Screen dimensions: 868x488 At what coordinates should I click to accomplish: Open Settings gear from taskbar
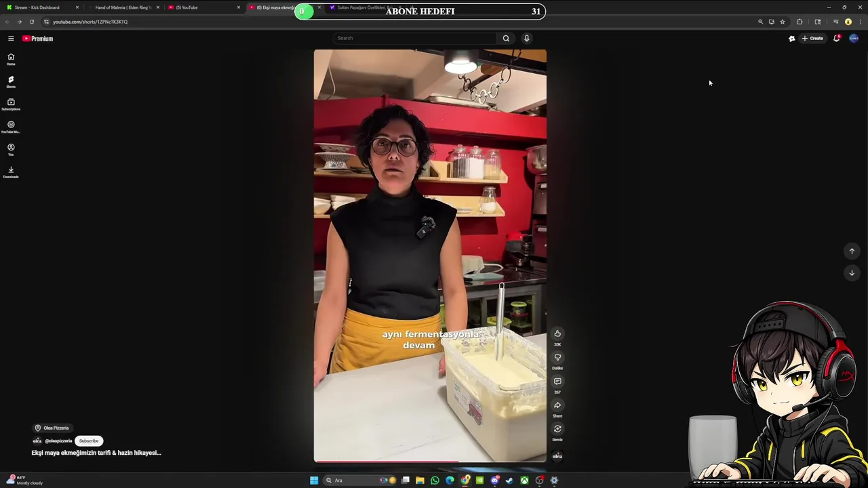554,481
